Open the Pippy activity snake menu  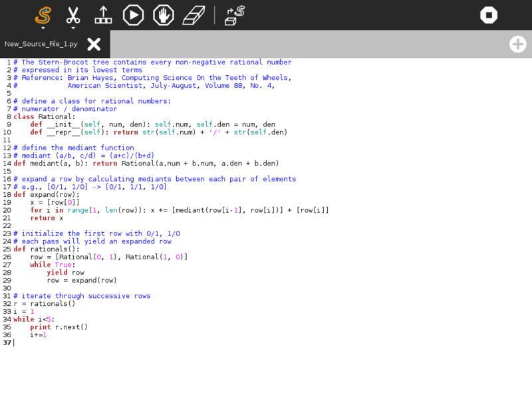coord(43,15)
